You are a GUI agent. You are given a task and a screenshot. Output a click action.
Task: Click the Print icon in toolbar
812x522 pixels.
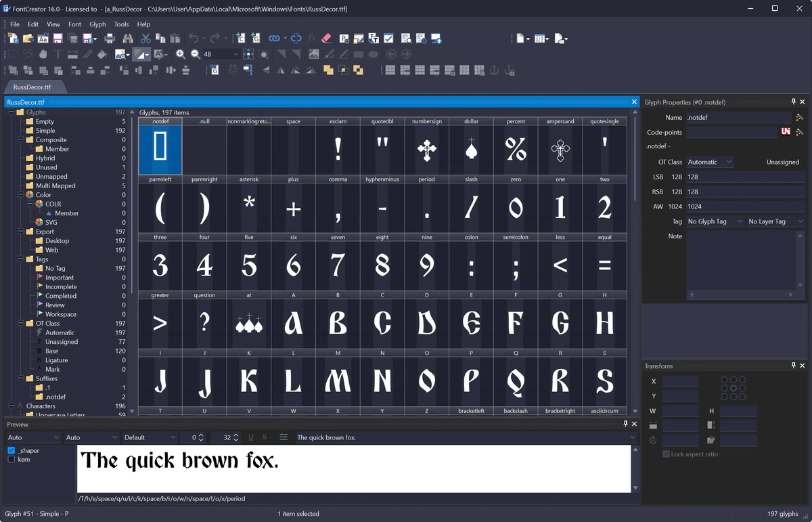click(x=110, y=39)
